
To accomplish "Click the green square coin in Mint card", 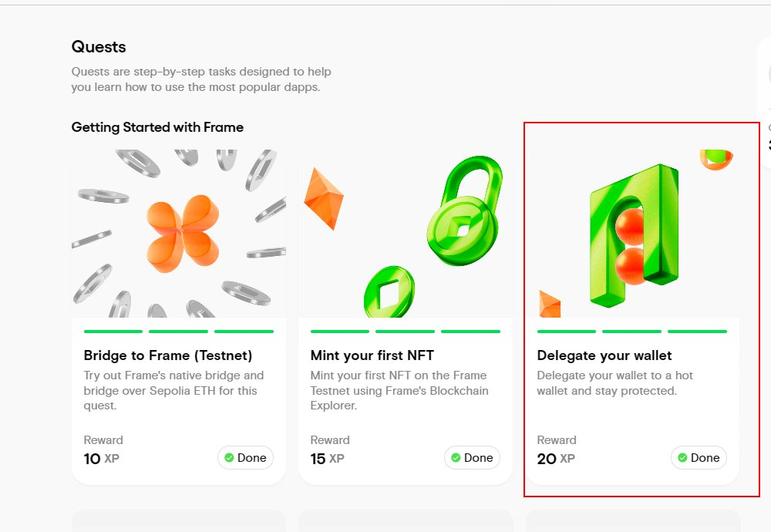I will point(389,293).
